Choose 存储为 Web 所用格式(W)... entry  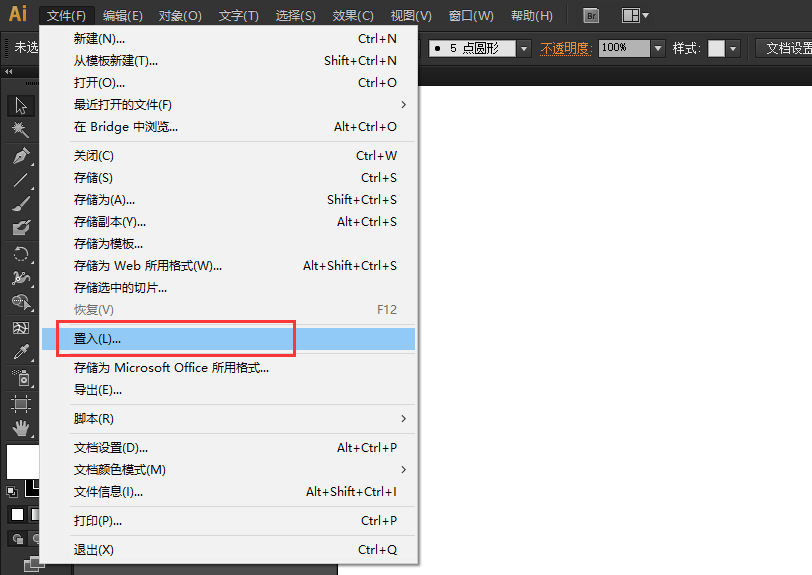pos(228,266)
